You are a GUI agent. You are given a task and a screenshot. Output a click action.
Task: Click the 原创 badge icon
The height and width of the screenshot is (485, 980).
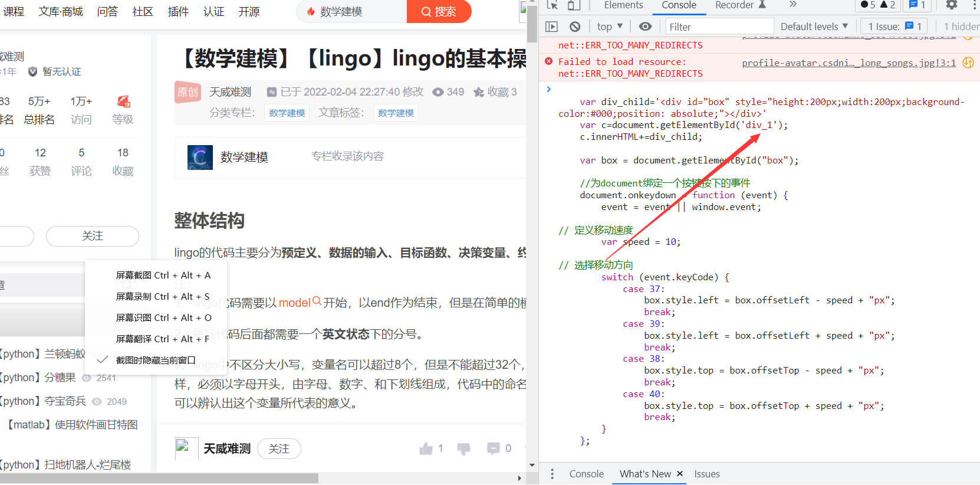pos(188,91)
